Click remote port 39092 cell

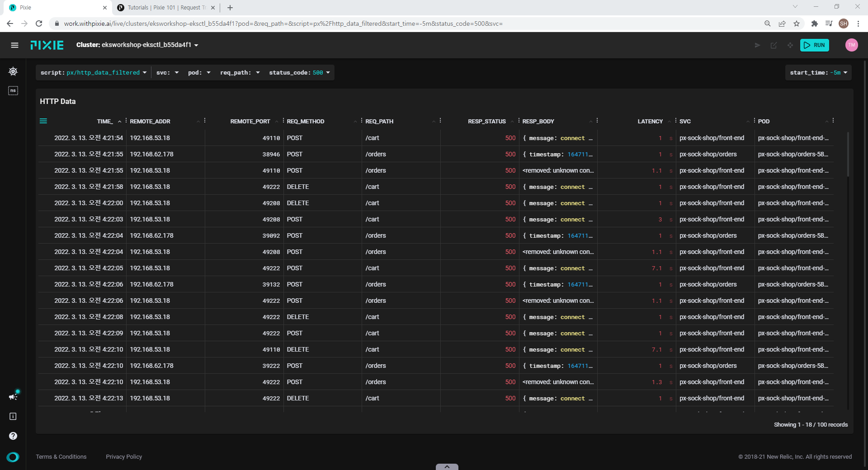click(271, 235)
